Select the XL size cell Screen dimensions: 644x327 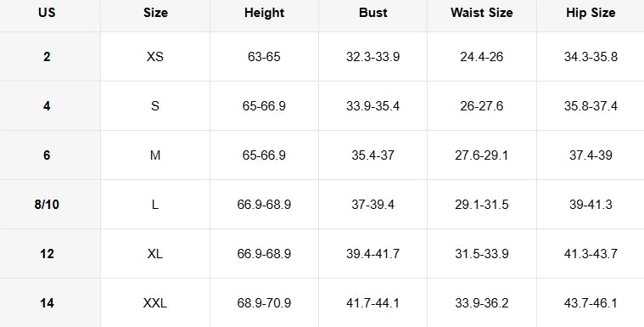tap(155, 254)
